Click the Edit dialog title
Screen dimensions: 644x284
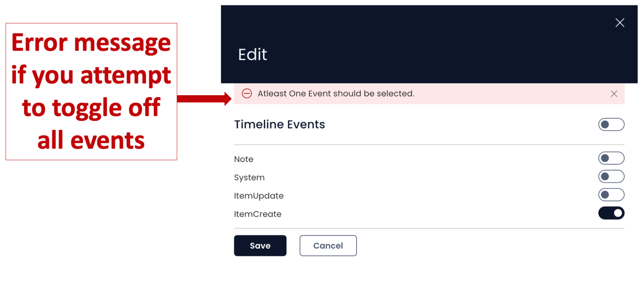[252, 54]
